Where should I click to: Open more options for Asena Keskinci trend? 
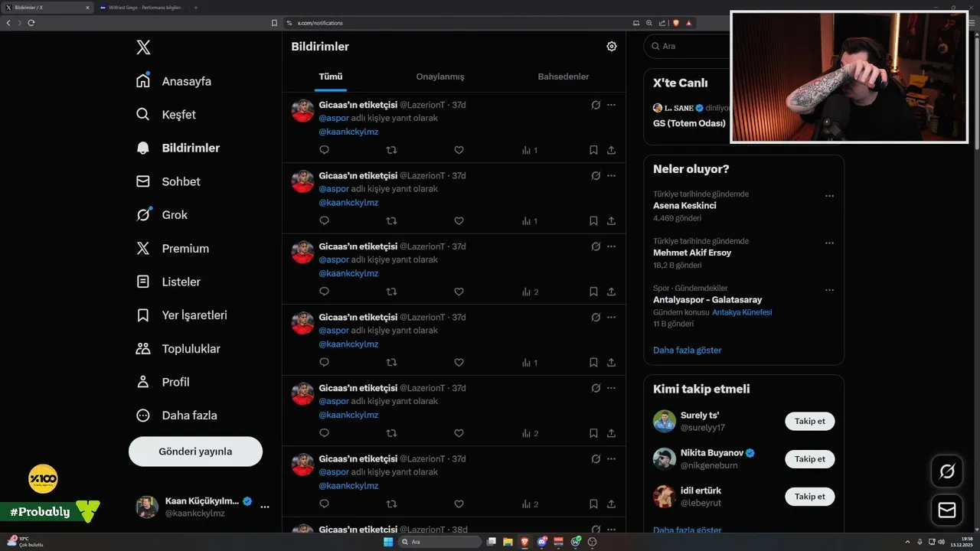829,196
